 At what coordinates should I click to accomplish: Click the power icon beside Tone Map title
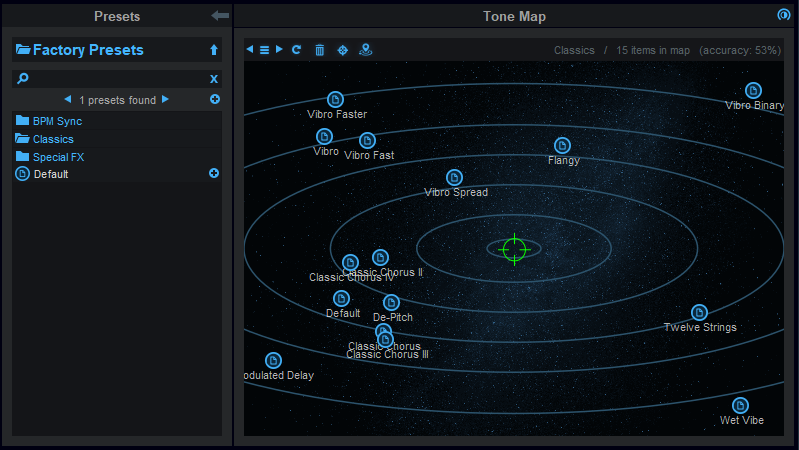tap(784, 15)
